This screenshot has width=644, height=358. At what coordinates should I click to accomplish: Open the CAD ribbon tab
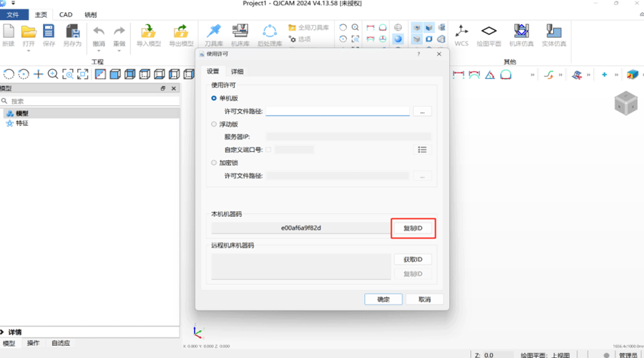pos(66,14)
